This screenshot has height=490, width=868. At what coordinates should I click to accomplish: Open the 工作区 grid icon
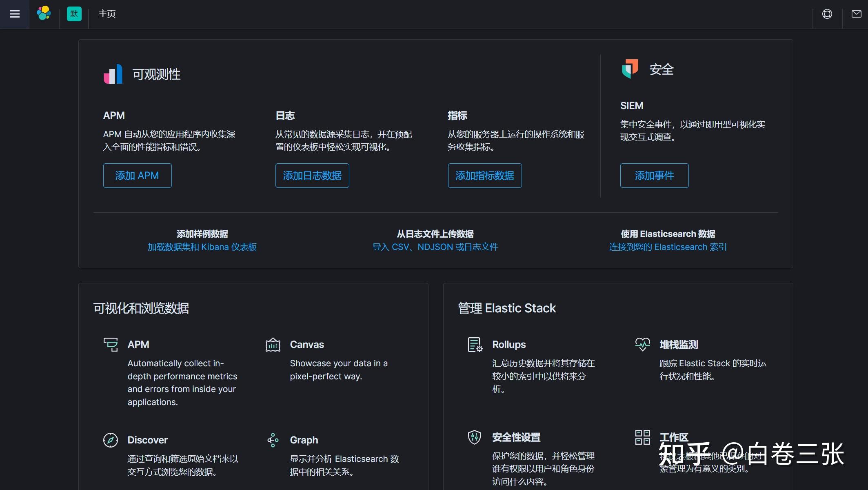point(642,437)
